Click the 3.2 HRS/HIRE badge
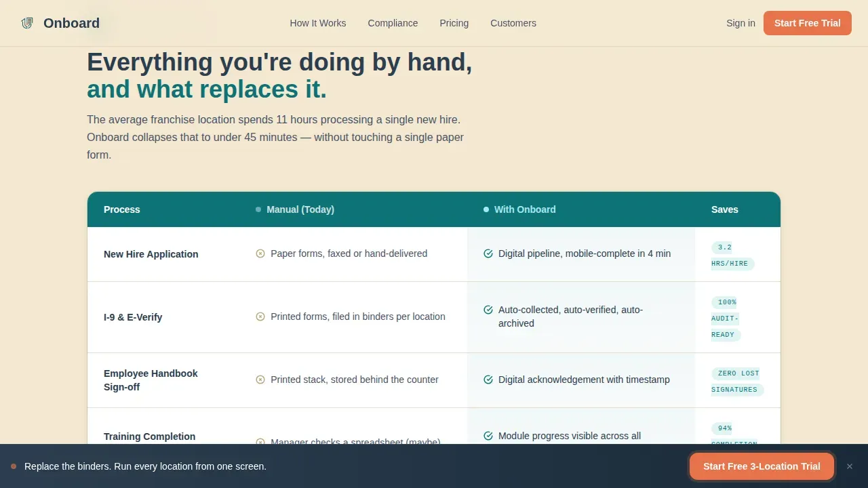This screenshot has width=868, height=488. tap(732, 256)
